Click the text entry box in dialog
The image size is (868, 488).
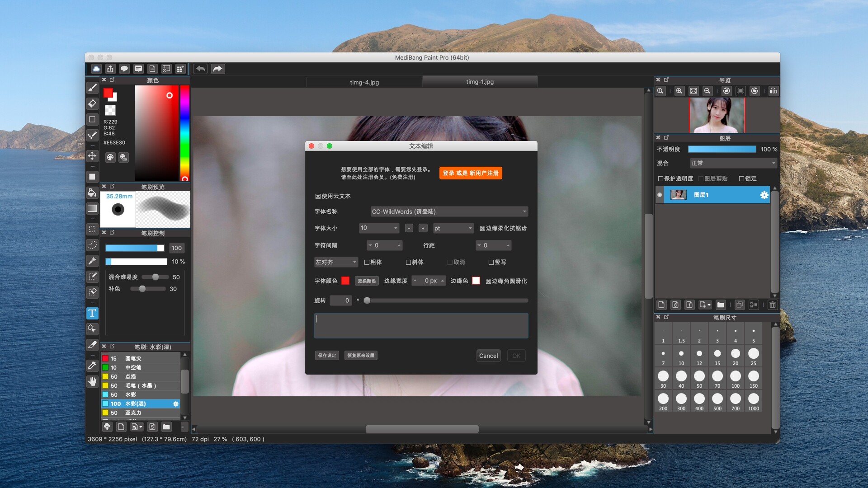[421, 326]
